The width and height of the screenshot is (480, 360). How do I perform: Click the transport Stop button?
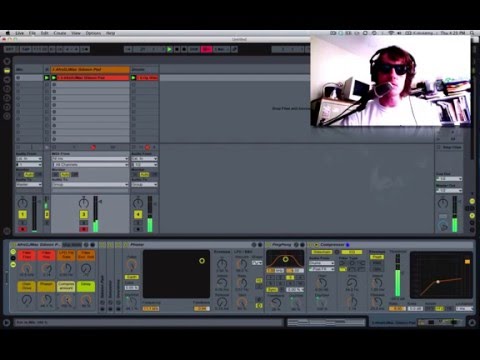click(x=177, y=49)
